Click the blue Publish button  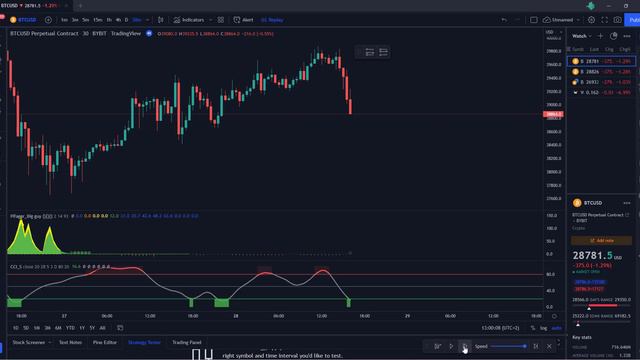tap(632, 20)
